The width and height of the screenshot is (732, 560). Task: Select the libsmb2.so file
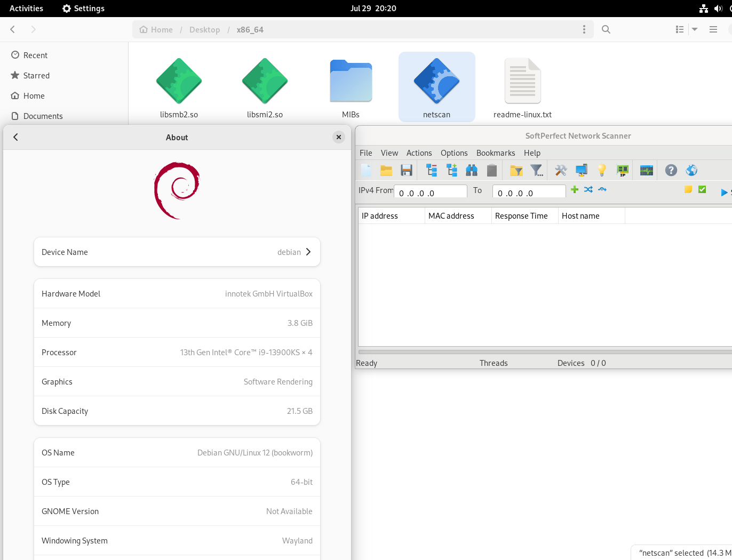pyautogui.click(x=179, y=87)
